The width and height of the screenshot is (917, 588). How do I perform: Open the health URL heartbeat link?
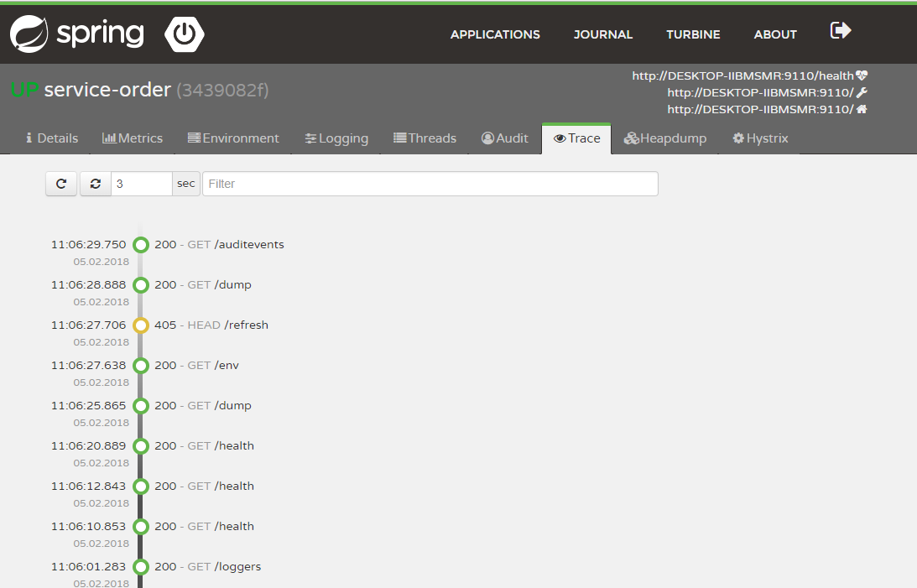coord(749,75)
